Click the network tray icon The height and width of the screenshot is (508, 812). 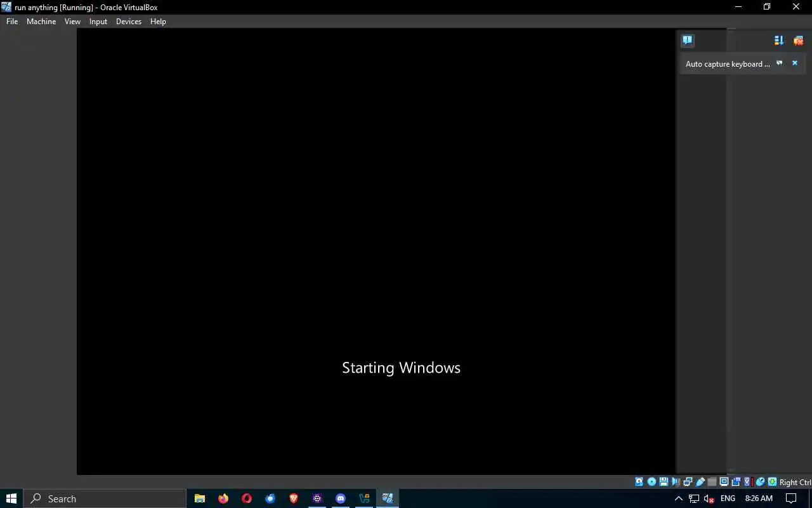click(x=694, y=498)
